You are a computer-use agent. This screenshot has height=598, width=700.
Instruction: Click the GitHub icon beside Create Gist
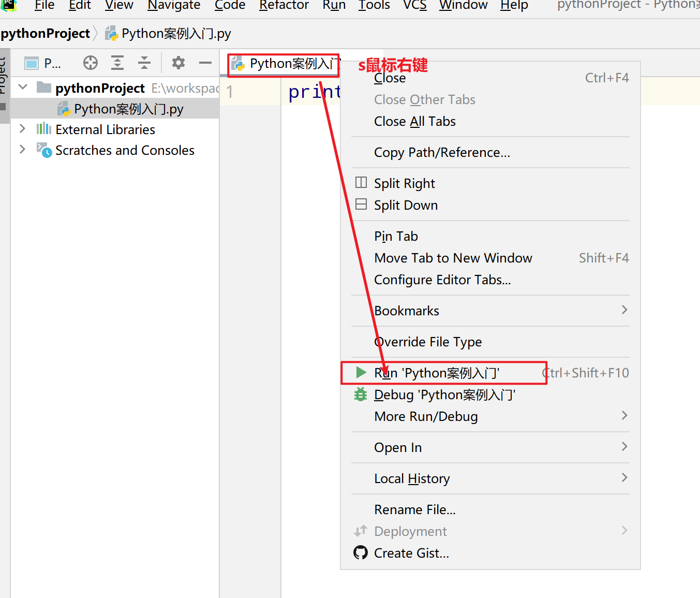361,552
